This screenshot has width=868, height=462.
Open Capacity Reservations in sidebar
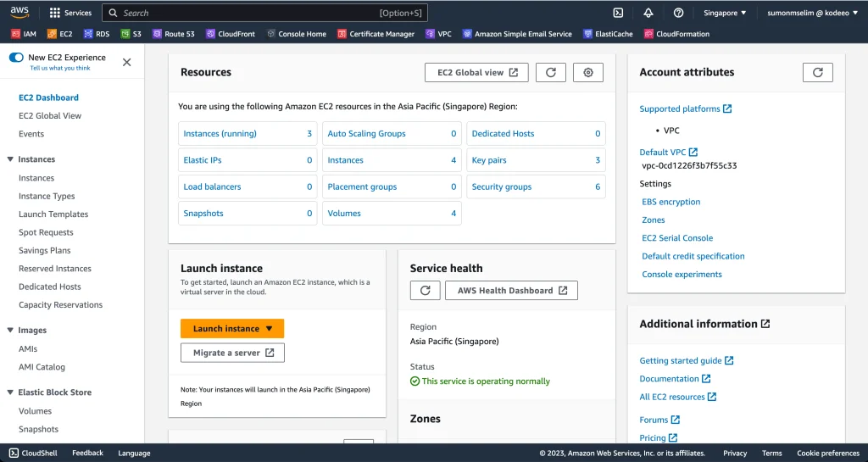(60, 305)
